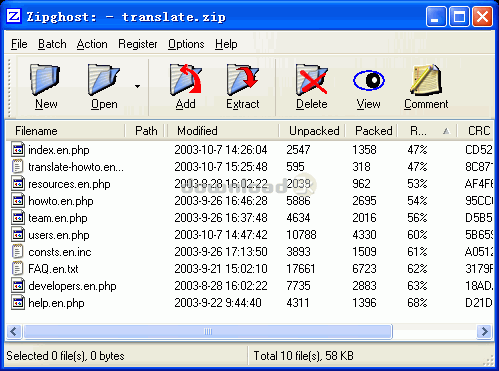Click the Comment notepad icon

tap(426, 79)
